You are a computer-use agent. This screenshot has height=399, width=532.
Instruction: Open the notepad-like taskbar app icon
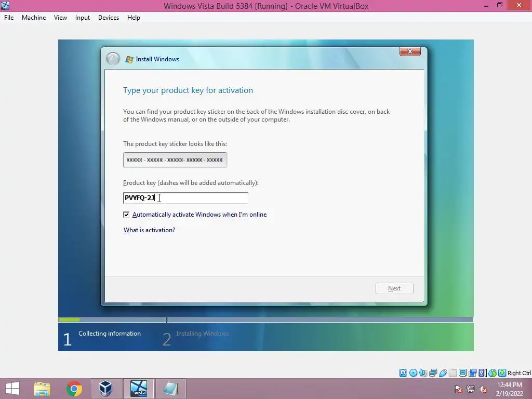tap(170, 389)
